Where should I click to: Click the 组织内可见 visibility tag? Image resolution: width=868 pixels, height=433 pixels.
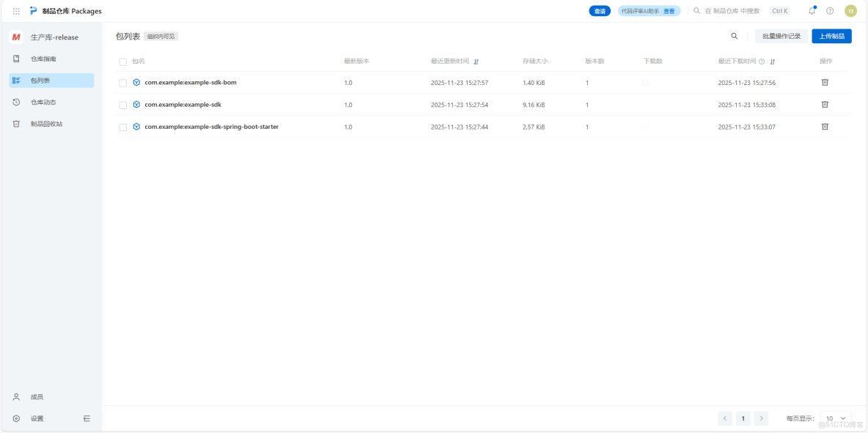[x=161, y=37]
